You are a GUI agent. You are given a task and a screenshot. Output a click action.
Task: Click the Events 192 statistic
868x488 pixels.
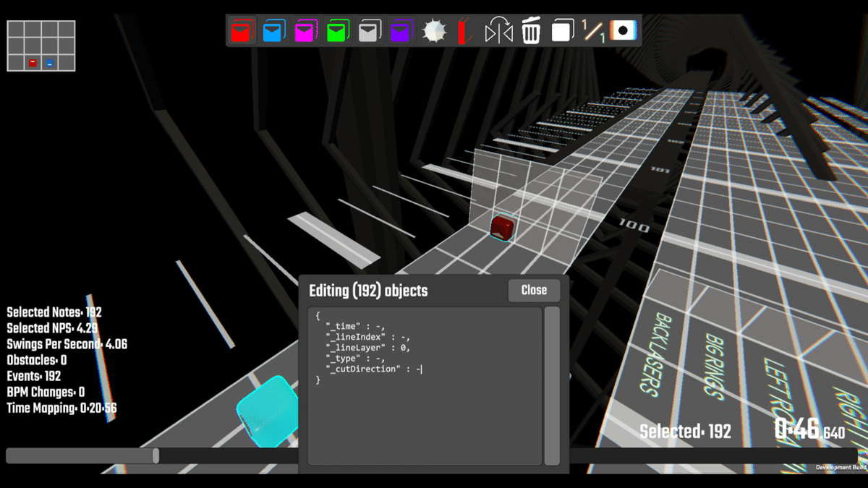tap(34, 376)
